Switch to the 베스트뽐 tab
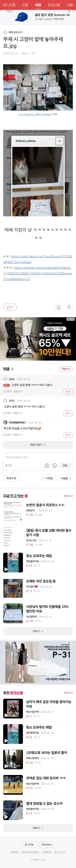The width and height of the screenshot is (76, 868). point(9,5)
